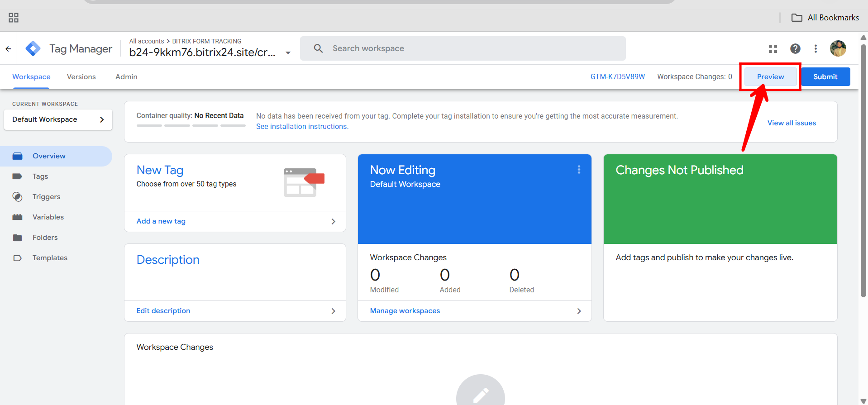Viewport: 868px width, 405px height.
Task: Switch to the Admin tab
Action: pos(126,77)
